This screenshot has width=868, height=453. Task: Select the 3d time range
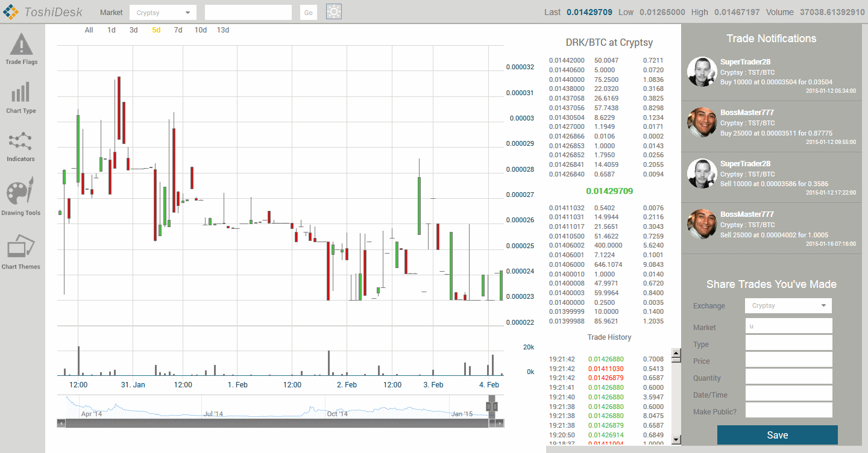click(x=134, y=30)
